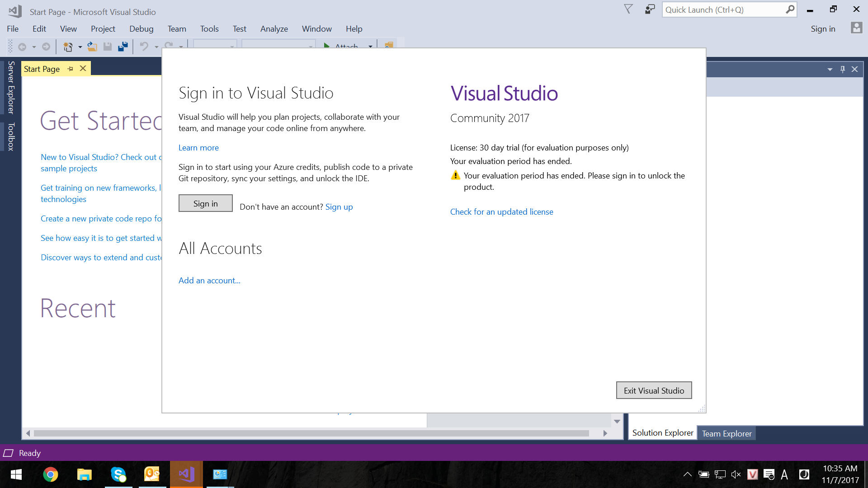Click the Add an account link
The width and height of the screenshot is (868, 488).
(x=209, y=280)
